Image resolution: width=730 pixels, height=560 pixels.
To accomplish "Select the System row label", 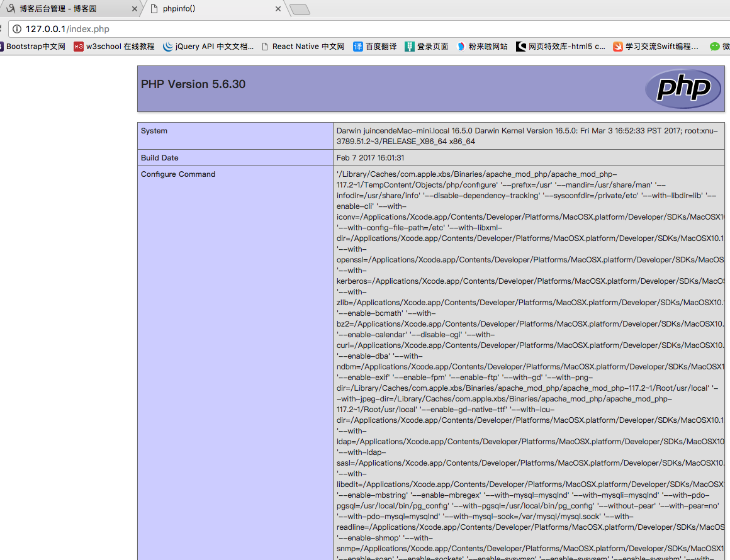I will pos(154,131).
